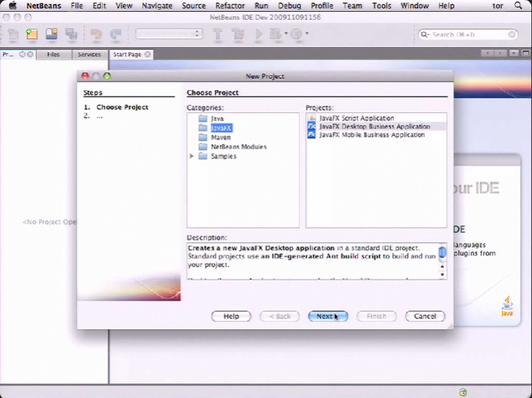Open the Debug icon dropdown arrow
This screenshot has width=532, height=398.
(x=286, y=33)
